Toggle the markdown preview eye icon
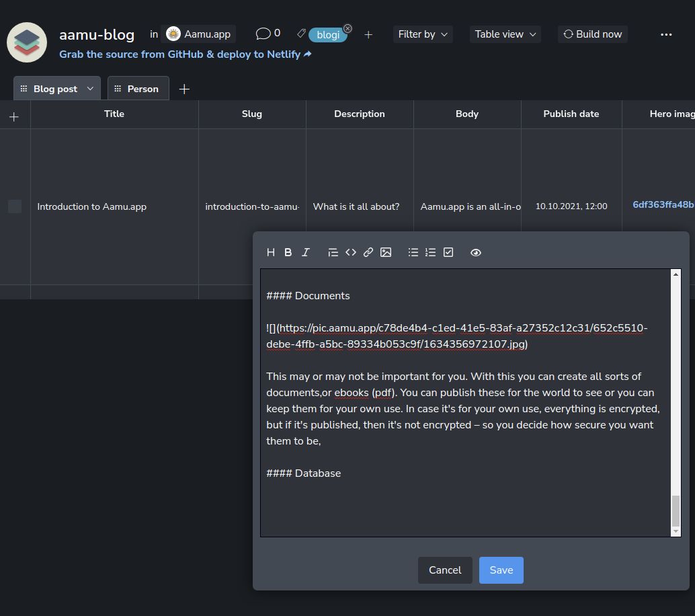The width and height of the screenshot is (695, 616). point(476,252)
